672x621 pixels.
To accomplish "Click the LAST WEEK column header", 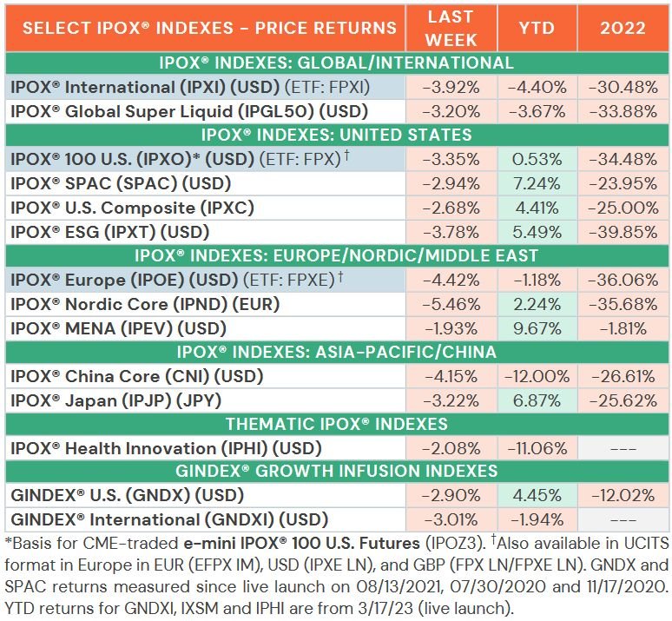I will (451, 29).
